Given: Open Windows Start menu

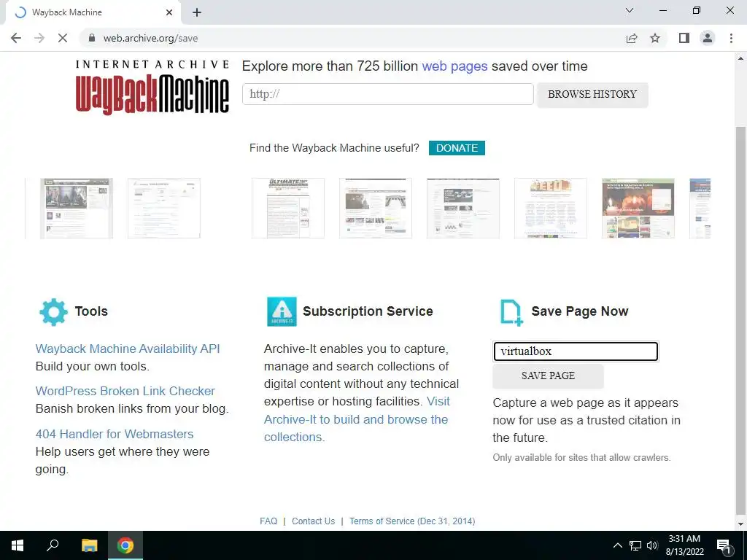Looking at the screenshot, I should pos(18,545).
